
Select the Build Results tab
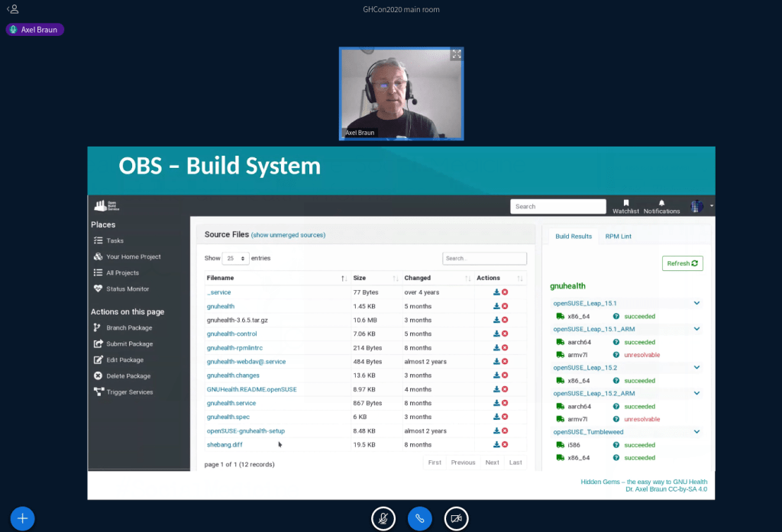point(573,237)
